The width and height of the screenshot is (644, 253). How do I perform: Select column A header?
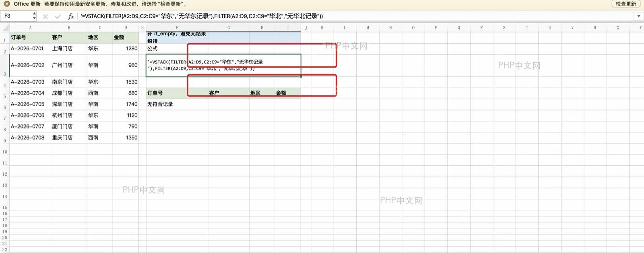(x=30, y=28)
